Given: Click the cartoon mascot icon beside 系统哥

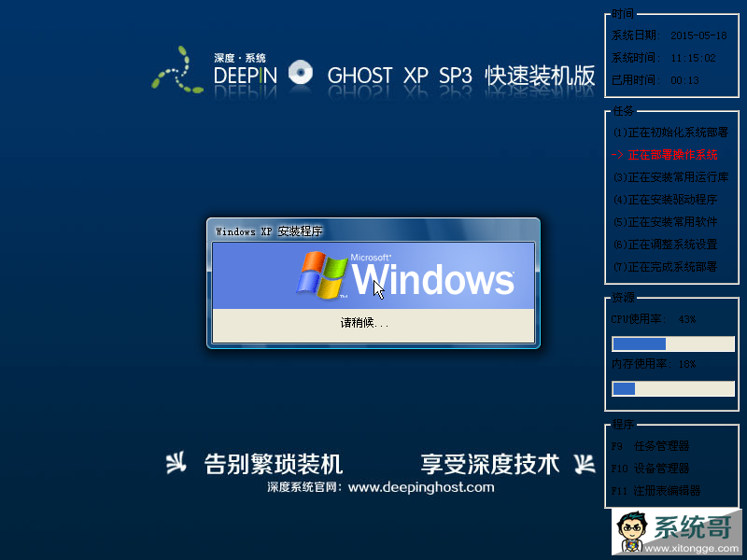Looking at the screenshot, I should click(631, 532).
